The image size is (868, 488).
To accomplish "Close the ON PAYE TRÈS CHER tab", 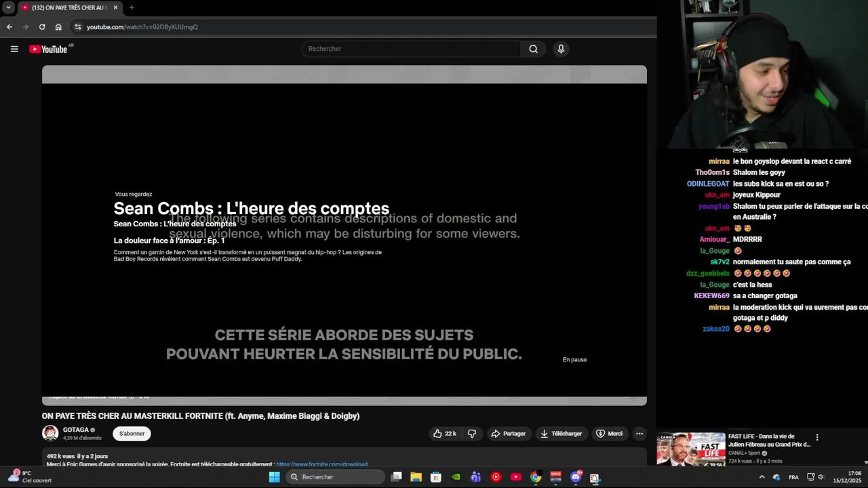I will [115, 7].
